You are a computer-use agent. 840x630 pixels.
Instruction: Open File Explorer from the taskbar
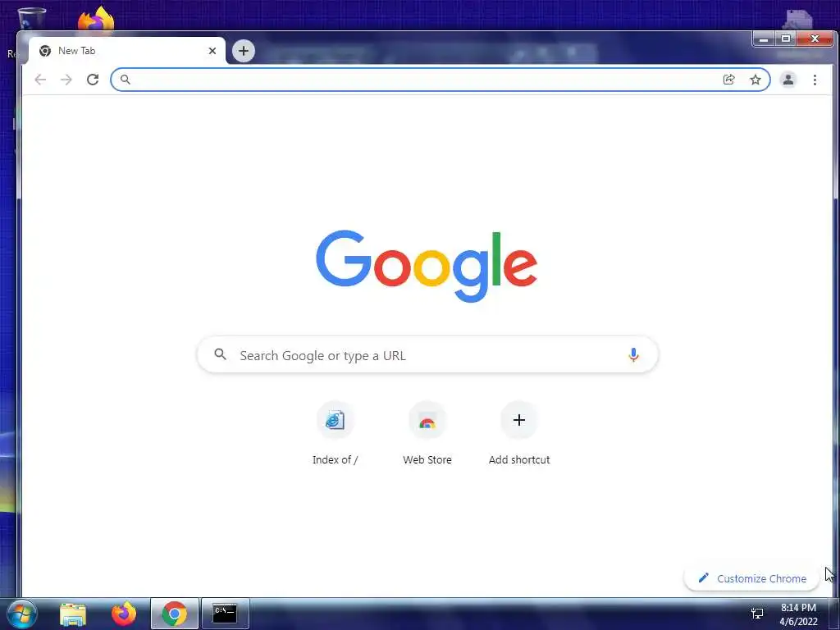click(x=73, y=614)
